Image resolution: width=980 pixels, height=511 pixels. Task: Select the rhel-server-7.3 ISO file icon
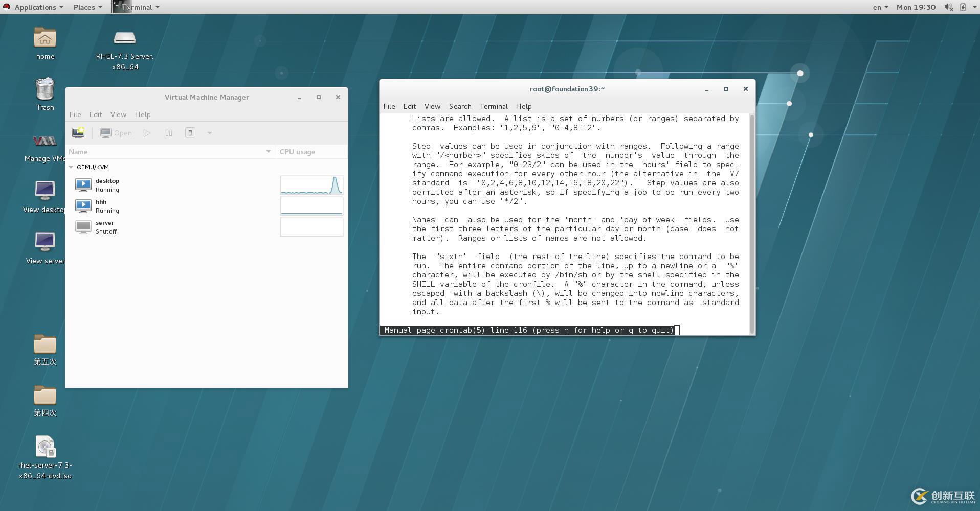(45, 447)
